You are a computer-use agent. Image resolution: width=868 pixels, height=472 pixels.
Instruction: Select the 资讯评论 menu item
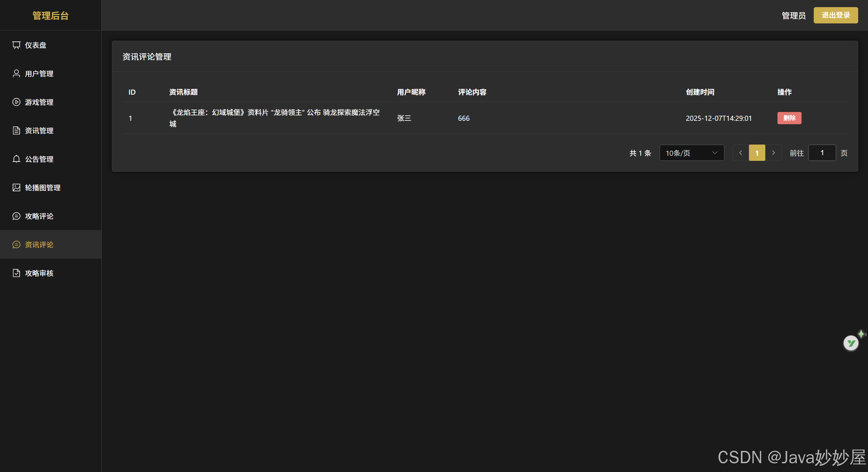pyautogui.click(x=39, y=245)
